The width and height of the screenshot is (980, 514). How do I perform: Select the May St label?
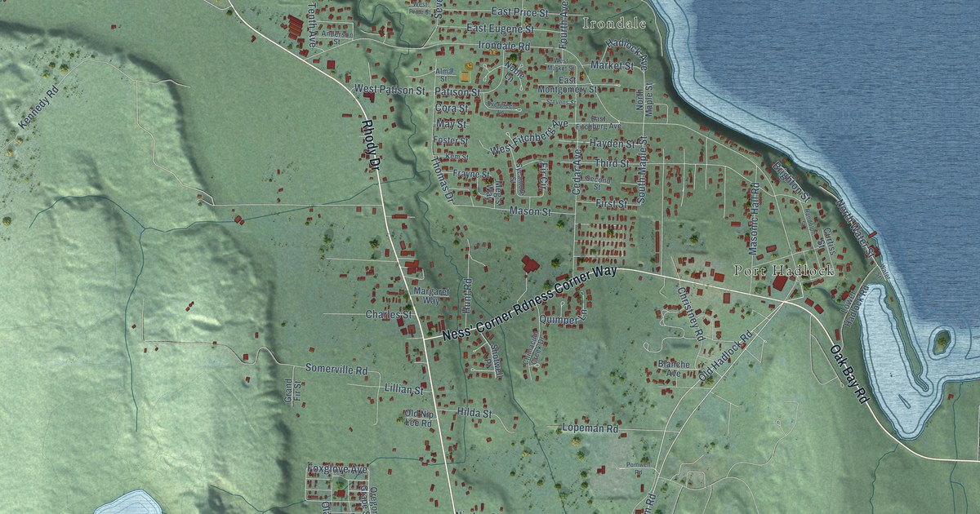click(x=450, y=124)
